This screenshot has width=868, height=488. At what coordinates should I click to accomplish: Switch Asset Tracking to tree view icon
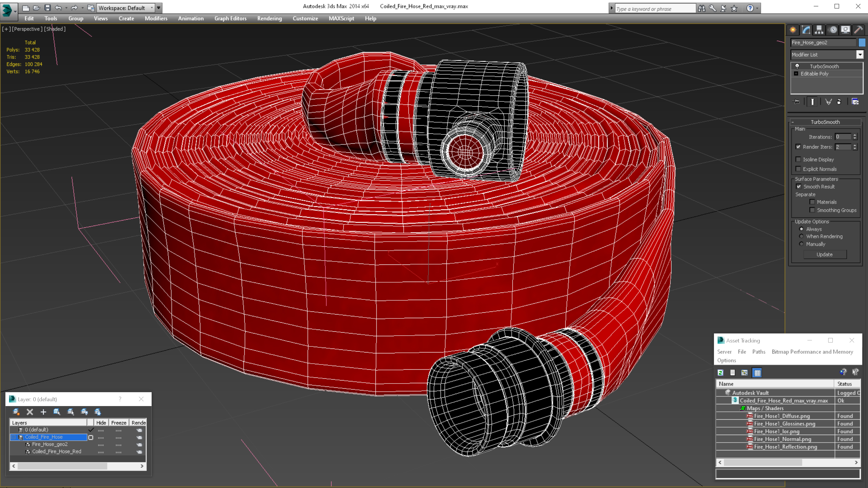point(745,373)
